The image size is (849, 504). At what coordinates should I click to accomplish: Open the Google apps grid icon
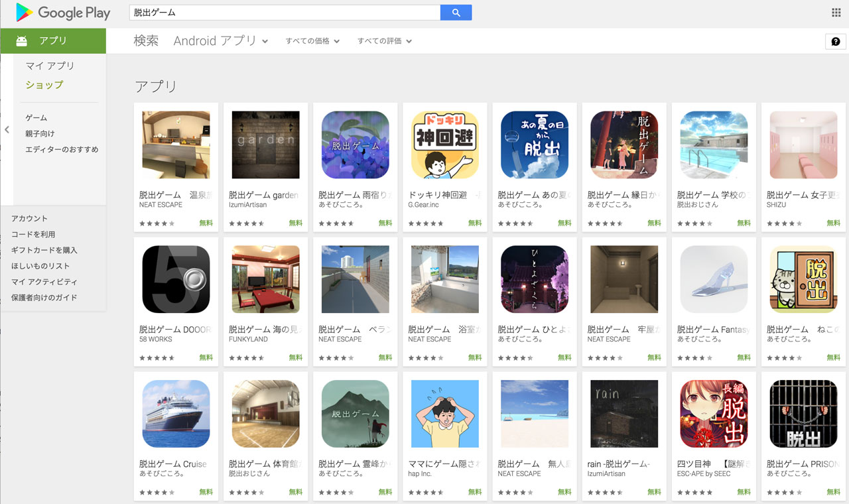coord(836,13)
